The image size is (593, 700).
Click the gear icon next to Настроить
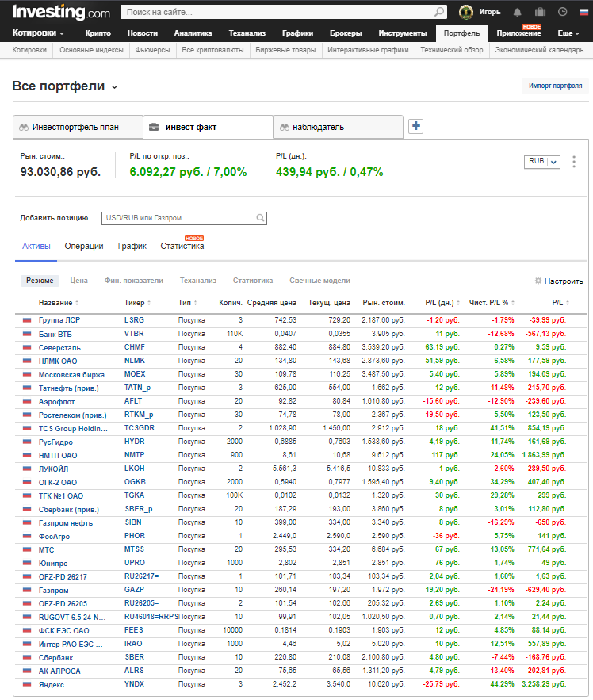[538, 281]
